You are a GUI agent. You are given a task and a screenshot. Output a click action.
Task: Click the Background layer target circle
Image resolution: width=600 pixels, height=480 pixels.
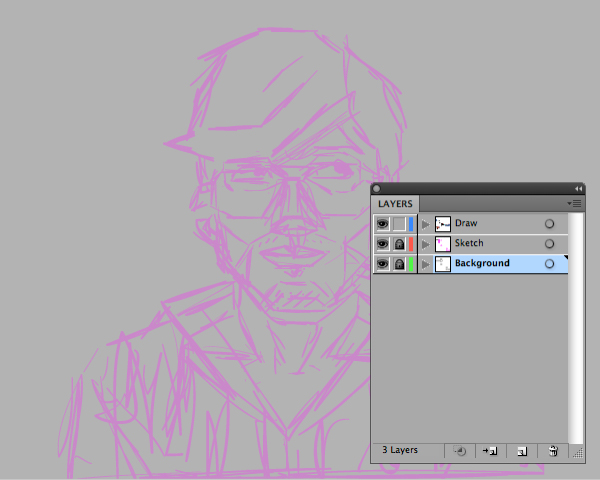tap(549, 264)
